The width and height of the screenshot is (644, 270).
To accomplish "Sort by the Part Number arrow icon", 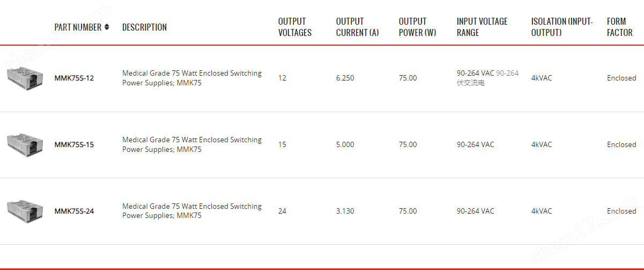I will [107, 27].
